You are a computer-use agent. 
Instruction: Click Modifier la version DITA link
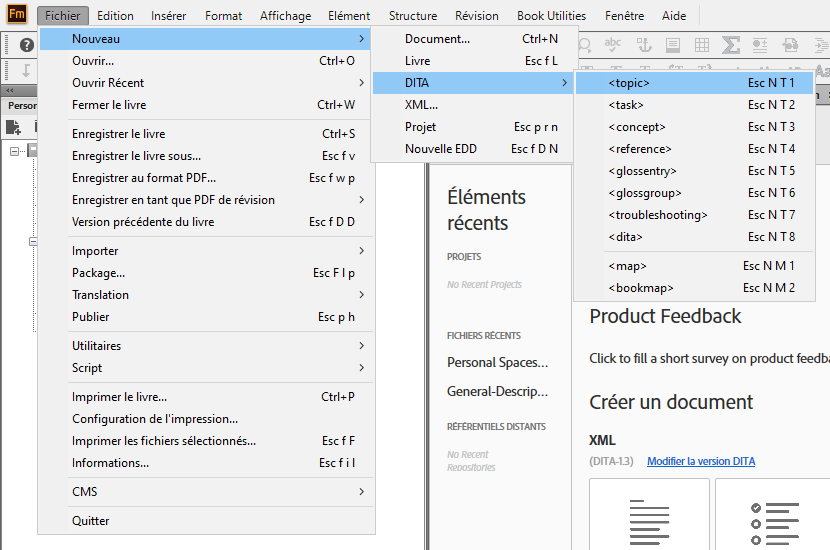(x=700, y=461)
